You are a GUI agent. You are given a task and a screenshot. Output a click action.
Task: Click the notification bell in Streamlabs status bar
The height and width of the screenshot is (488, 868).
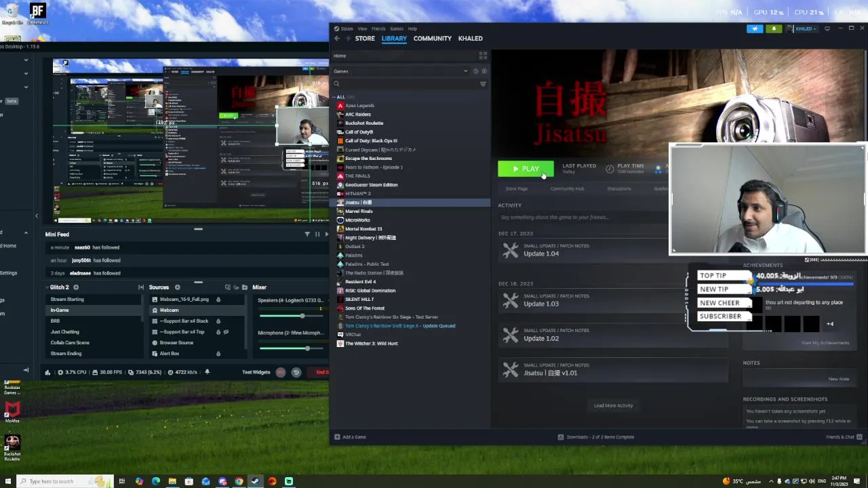click(x=207, y=372)
